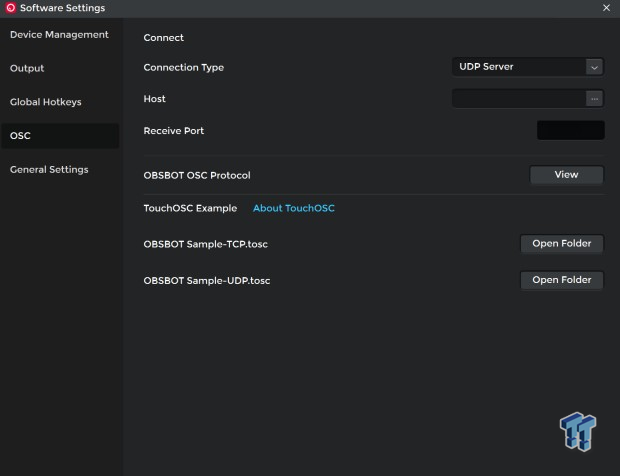
Task: Close the Software Settings window
Action: point(606,8)
